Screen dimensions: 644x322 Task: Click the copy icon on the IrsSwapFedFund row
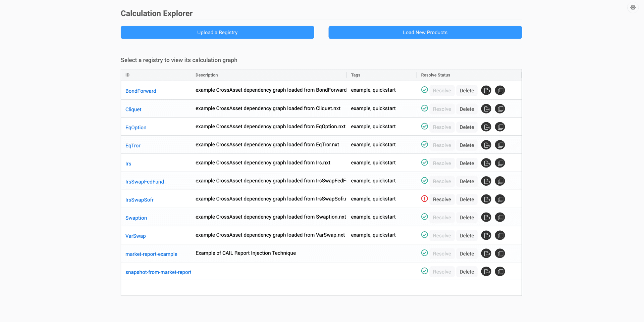(500, 181)
